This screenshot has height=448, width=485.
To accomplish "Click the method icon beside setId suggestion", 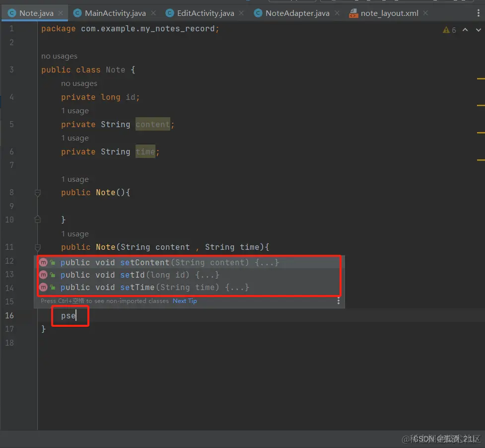I will click(x=43, y=275).
